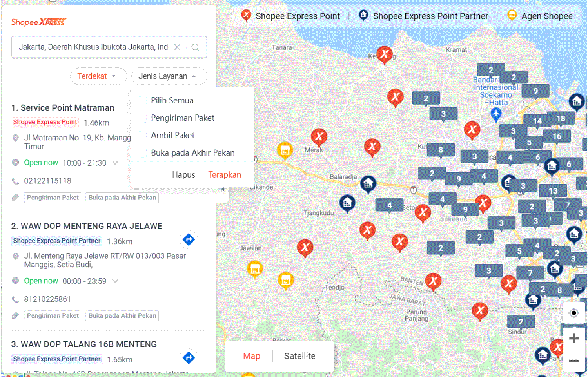Open the Terdekat sorting dropdown
This screenshot has height=377, width=588.
coord(98,76)
